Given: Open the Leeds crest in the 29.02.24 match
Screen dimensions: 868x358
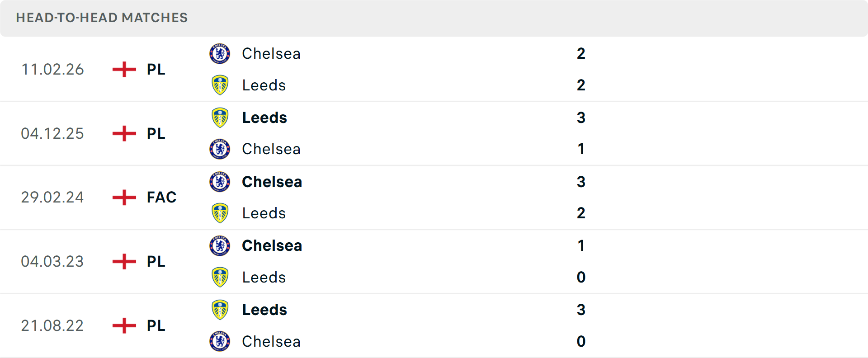Looking at the screenshot, I should tap(220, 213).
